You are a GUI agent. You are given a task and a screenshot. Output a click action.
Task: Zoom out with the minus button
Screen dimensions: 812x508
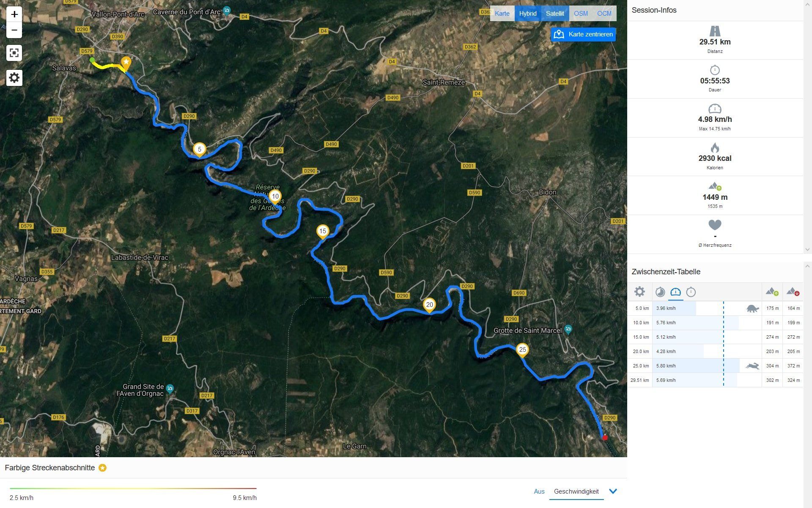tap(14, 30)
